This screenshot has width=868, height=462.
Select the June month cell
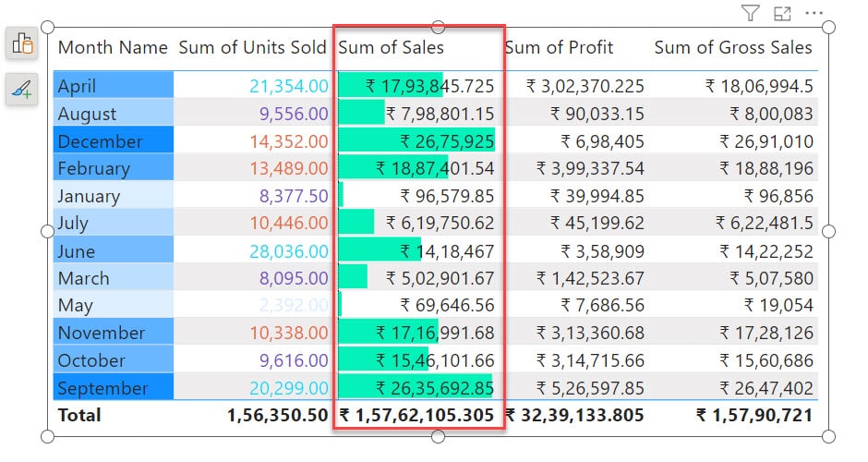(114, 250)
